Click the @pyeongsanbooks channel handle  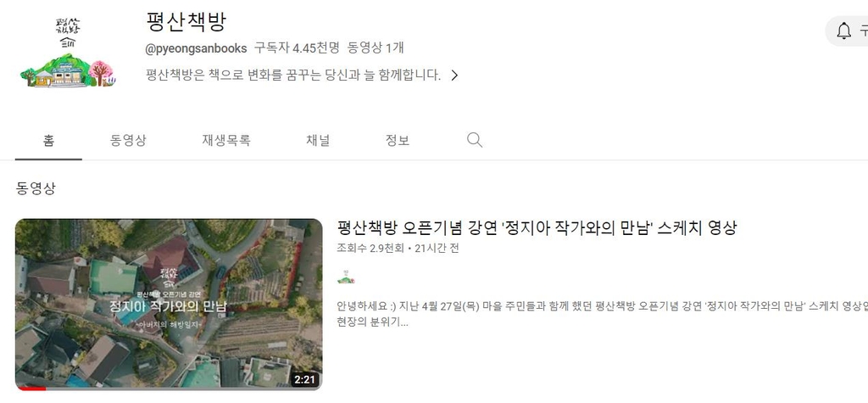(x=196, y=48)
